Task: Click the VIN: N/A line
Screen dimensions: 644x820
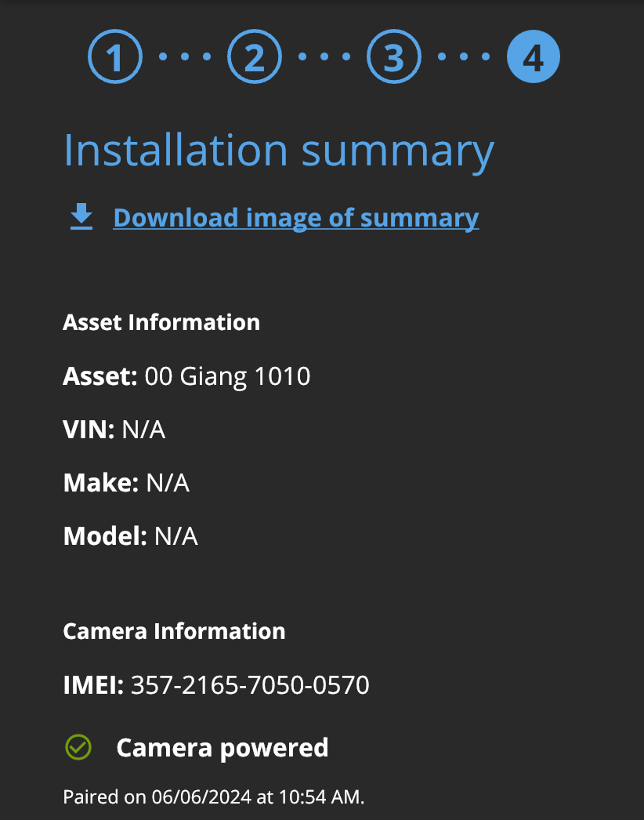Action: [114, 430]
